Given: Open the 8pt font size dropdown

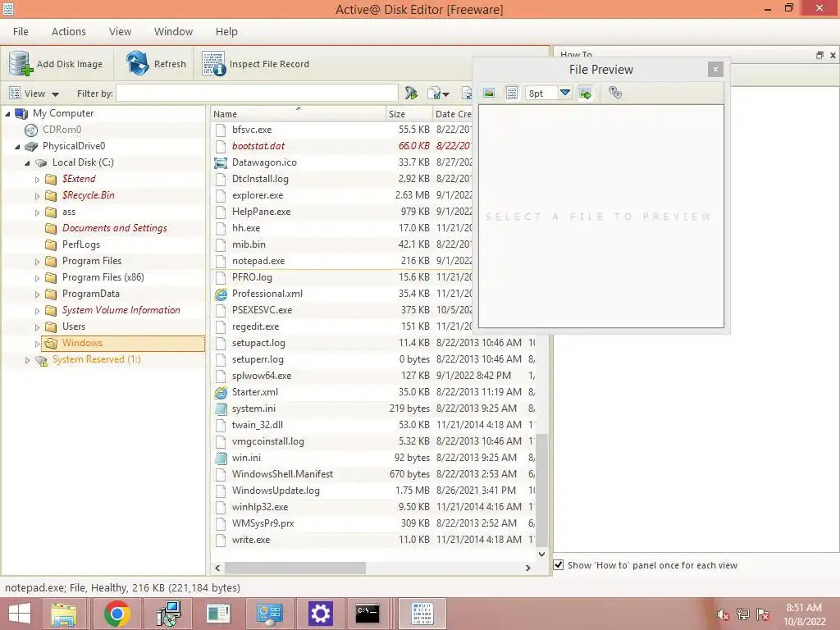Looking at the screenshot, I should [x=564, y=93].
